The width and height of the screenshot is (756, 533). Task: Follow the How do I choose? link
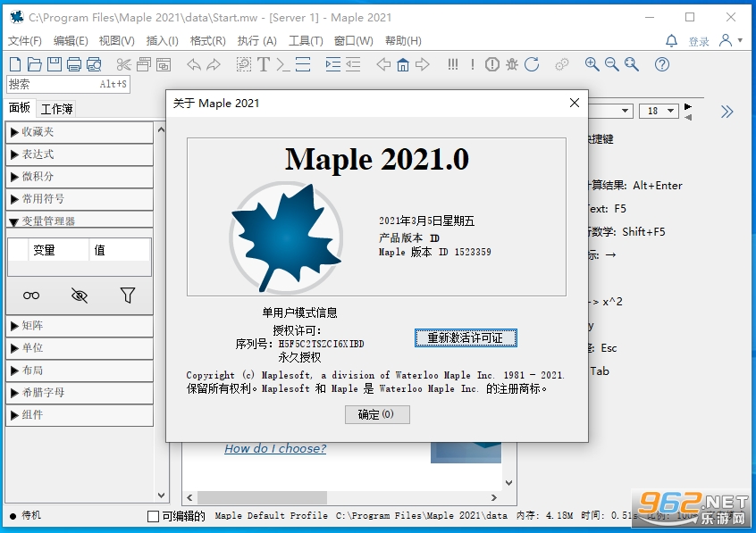[275, 449]
